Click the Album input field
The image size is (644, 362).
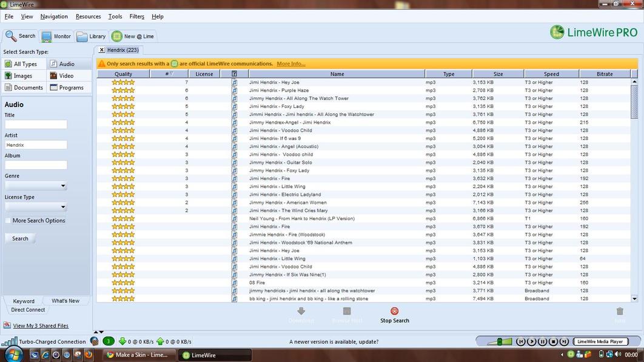tap(36, 165)
